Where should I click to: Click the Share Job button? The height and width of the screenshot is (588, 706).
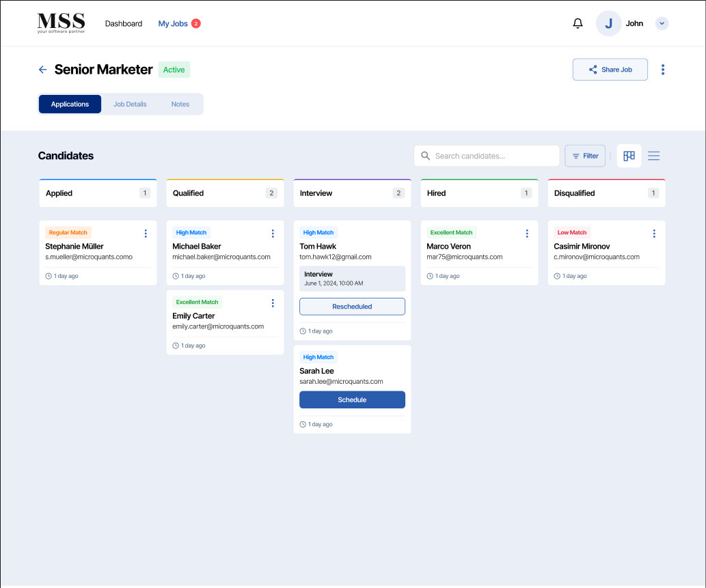[x=610, y=69]
